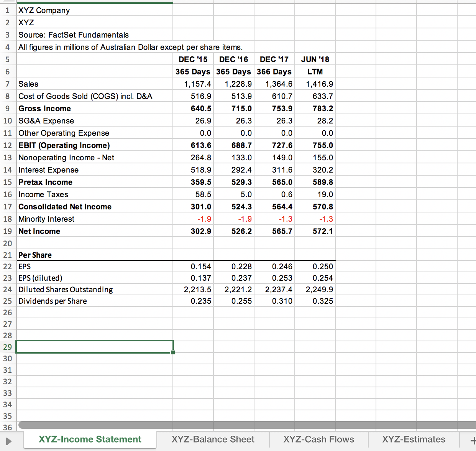Open the XYZ-Cash Flows sheet
The width and height of the screenshot is (476, 451).
coord(319,439)
